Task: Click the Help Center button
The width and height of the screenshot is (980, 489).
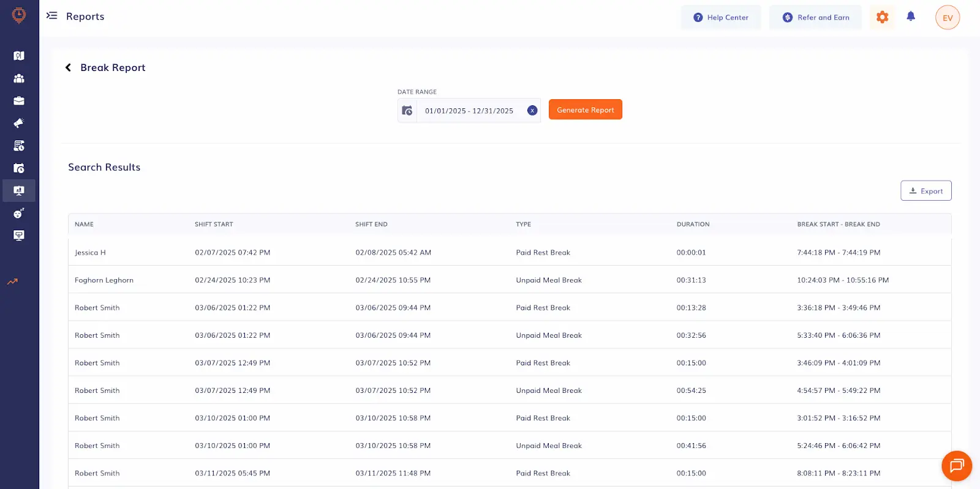Action: click(721, 17)
